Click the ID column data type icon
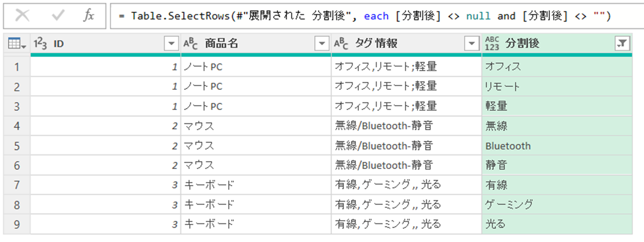This screenshot has height=242, width=644. pyautogui.click(x=41, y=44)
